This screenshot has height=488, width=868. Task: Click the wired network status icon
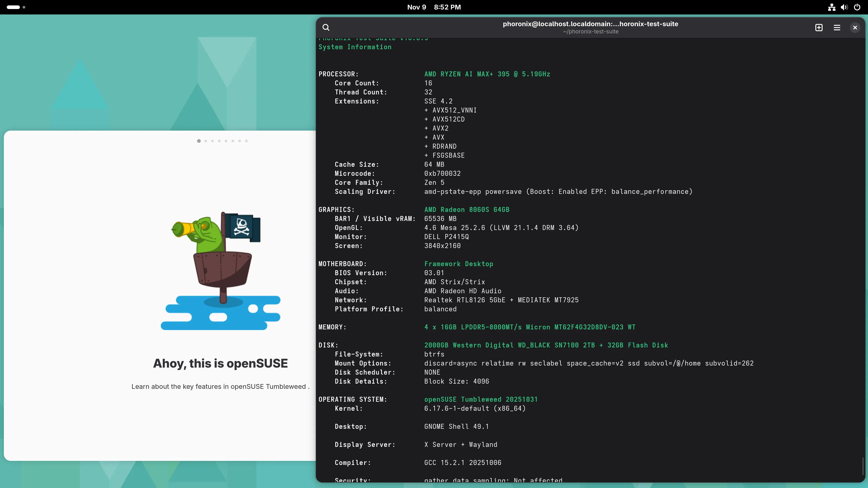pos(832,7)
